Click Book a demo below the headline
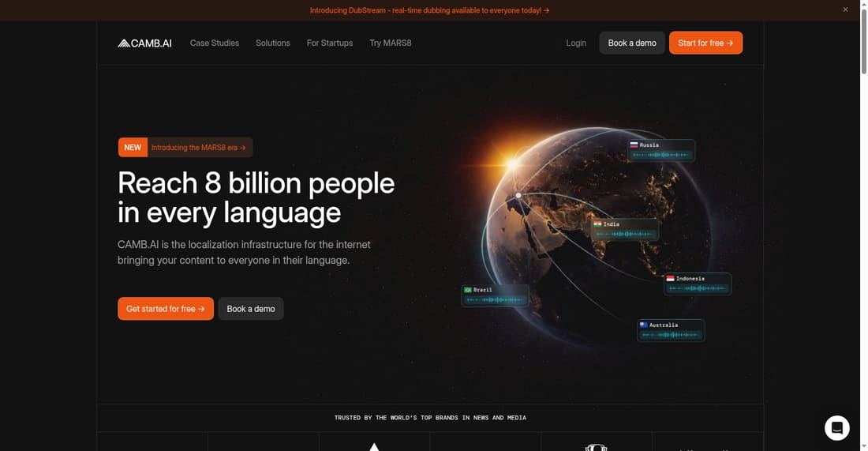 click(251, 309)
